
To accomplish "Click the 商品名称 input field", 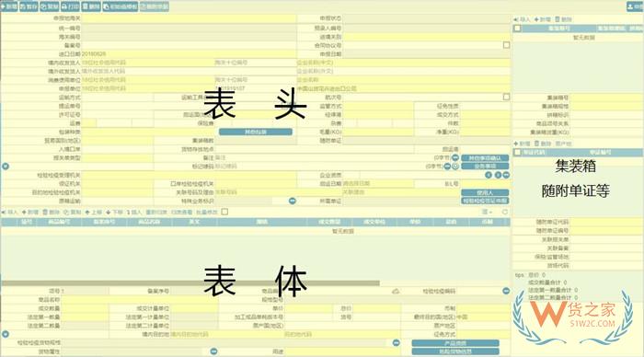I will [140, 299].
